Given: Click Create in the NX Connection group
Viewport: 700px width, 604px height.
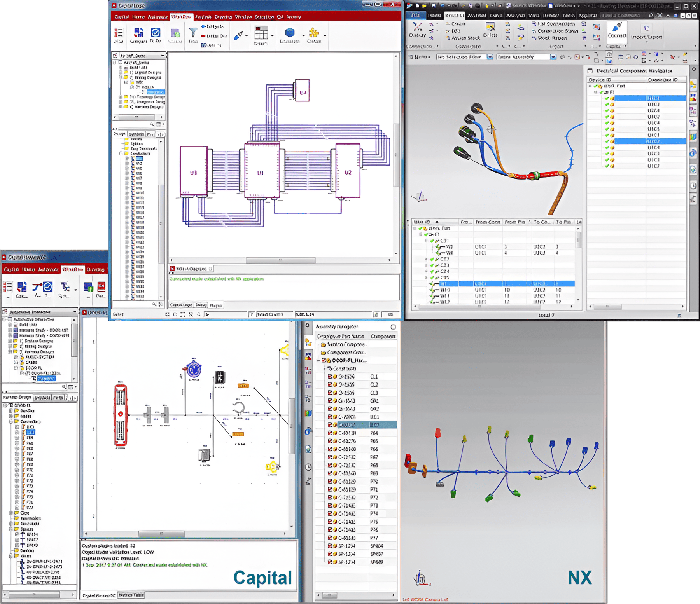Looking at the screenshot, I should 455,24.
